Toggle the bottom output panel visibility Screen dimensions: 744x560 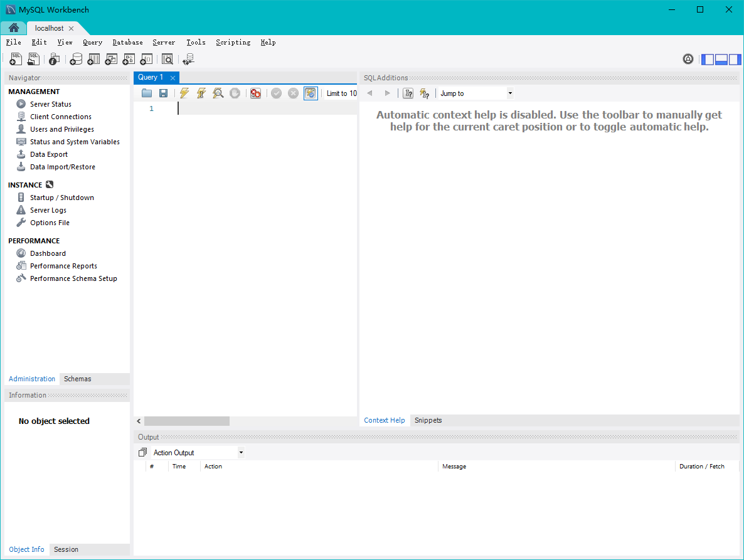721,60
